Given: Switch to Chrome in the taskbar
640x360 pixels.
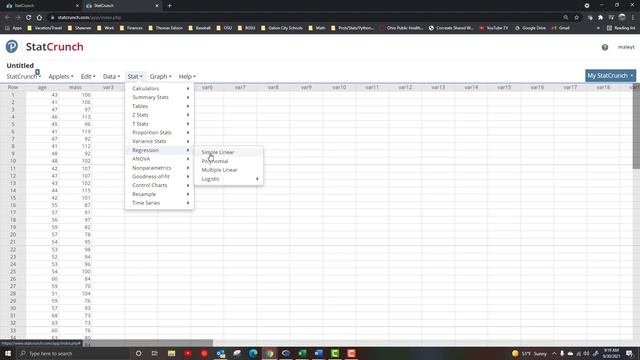Looking at the screenshot, I should pyautogui.click(x=269, y=353).
